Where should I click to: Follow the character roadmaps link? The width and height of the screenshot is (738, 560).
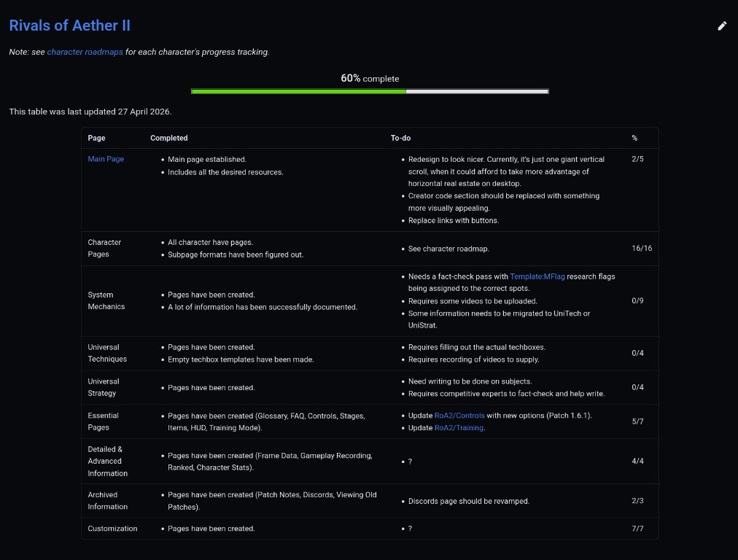coord(85,52)
